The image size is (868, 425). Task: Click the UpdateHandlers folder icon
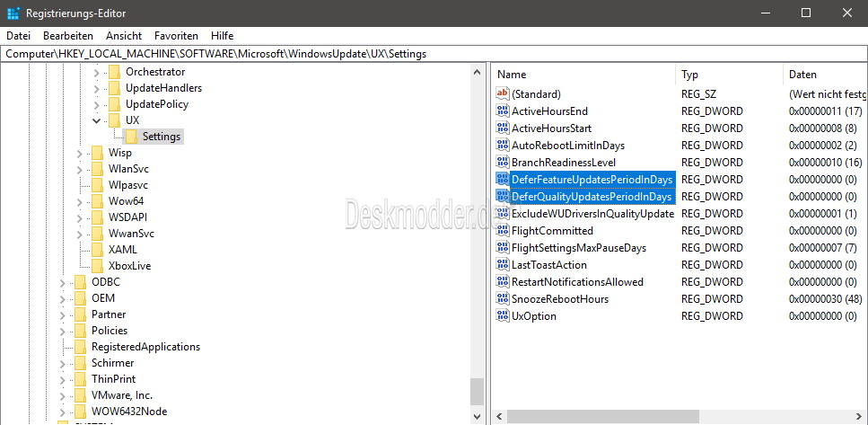click(114, 88)
